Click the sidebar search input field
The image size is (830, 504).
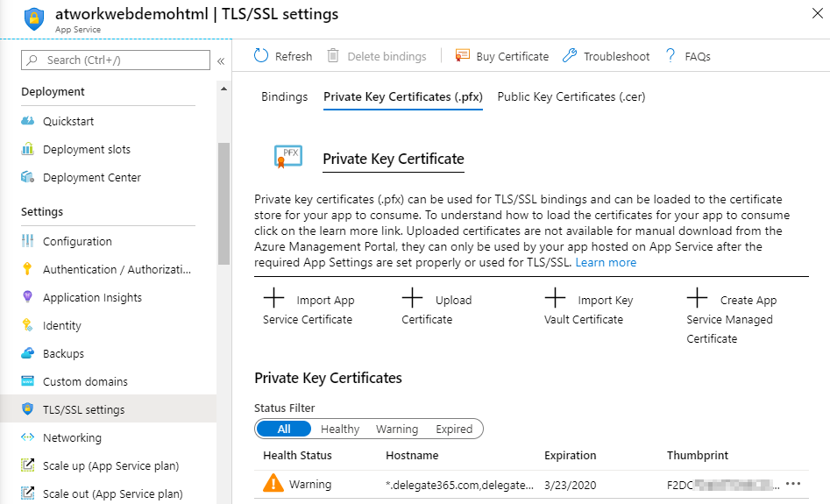coord(123,60)
